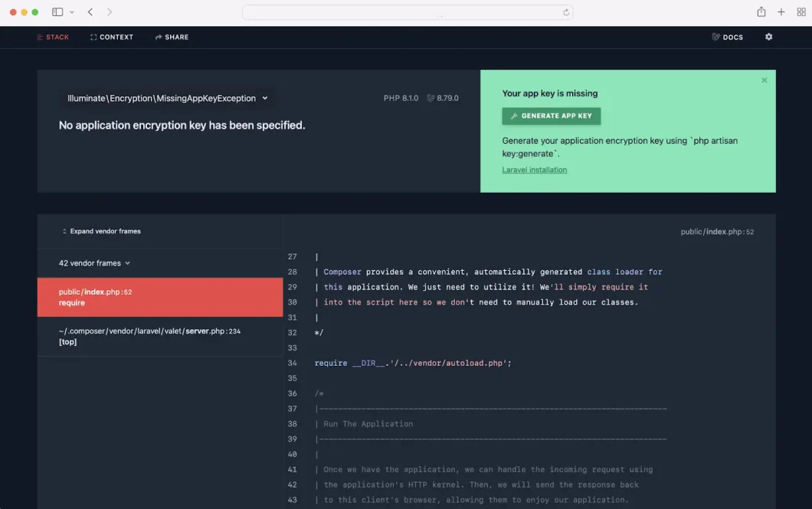
Task: Open the Docs link in header
Action: point(727,37)
